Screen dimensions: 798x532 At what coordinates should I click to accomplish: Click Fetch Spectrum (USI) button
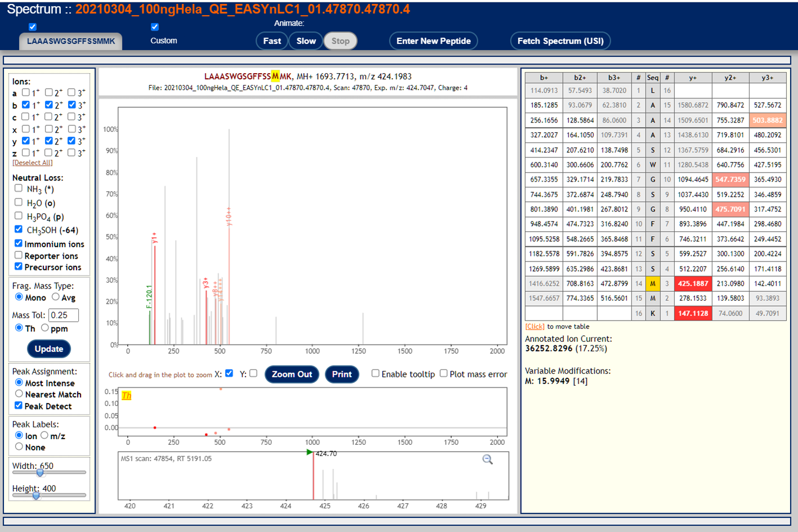(x=561, y=41)
